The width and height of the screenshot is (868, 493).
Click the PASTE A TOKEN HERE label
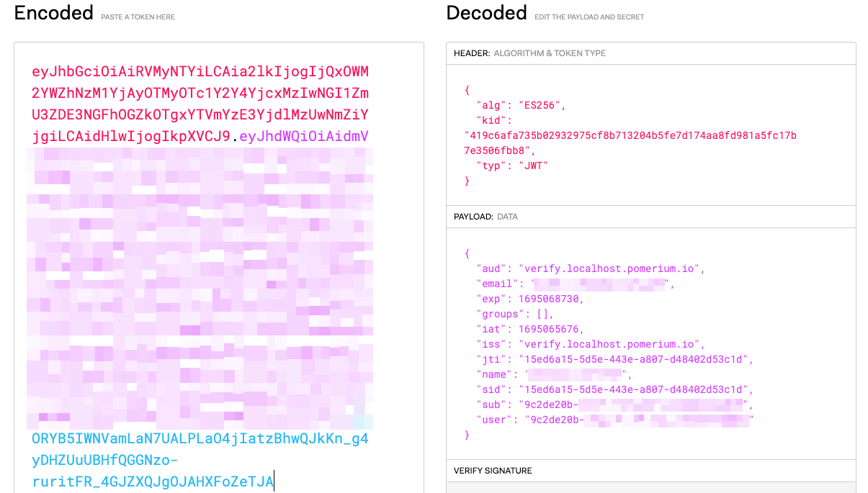click(138, 17)
